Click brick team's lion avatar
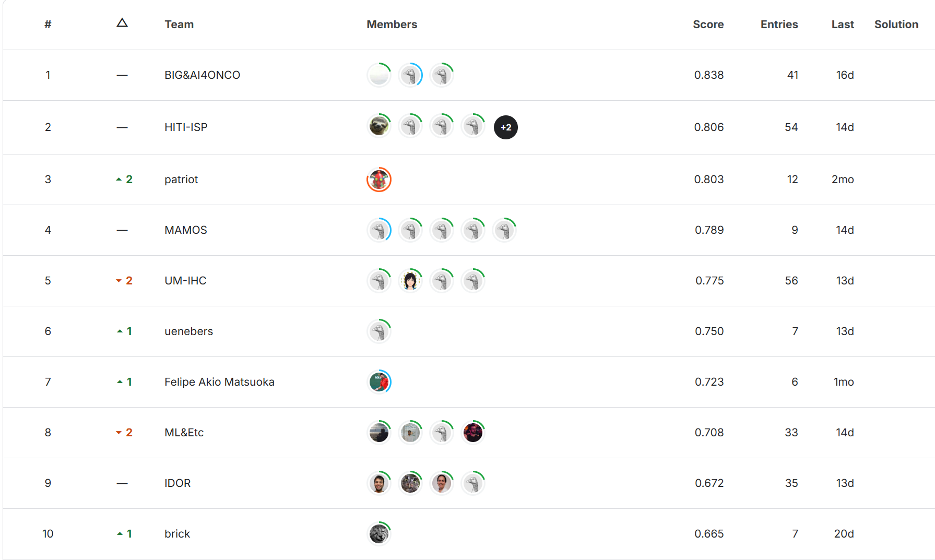Image resolution: width=935 pixels, height=560 pixels. [x=379, y=533]
